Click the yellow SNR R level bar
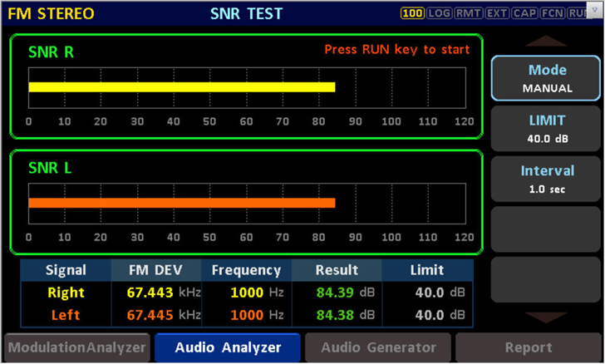 181,87
